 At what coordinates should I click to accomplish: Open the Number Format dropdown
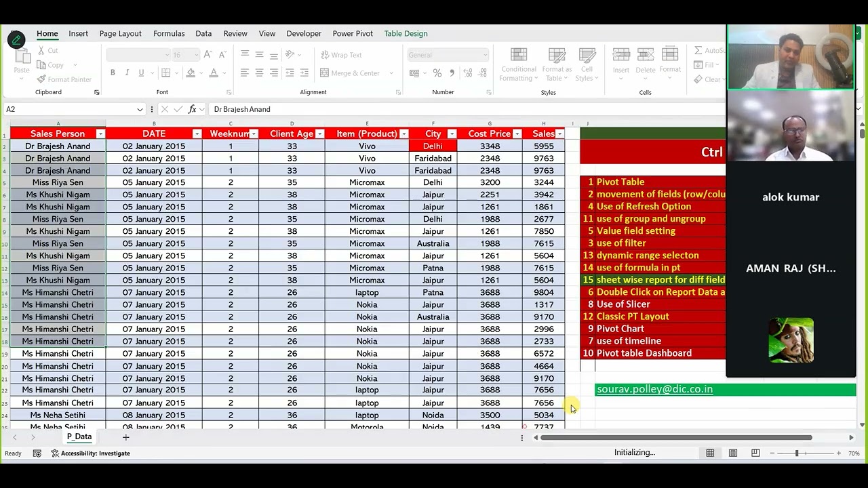point(485,55)
